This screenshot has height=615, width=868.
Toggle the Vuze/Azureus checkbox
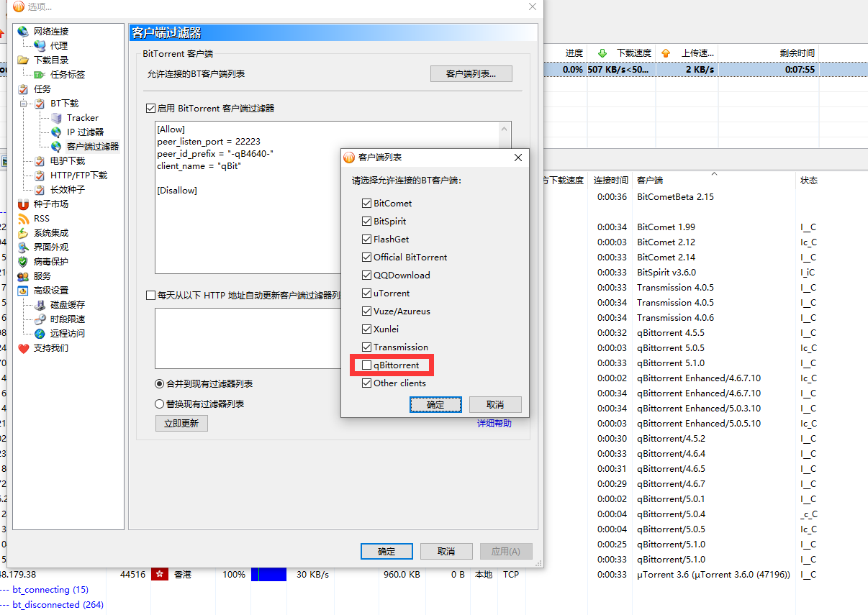pyautogui.click(x=367, y=311)
